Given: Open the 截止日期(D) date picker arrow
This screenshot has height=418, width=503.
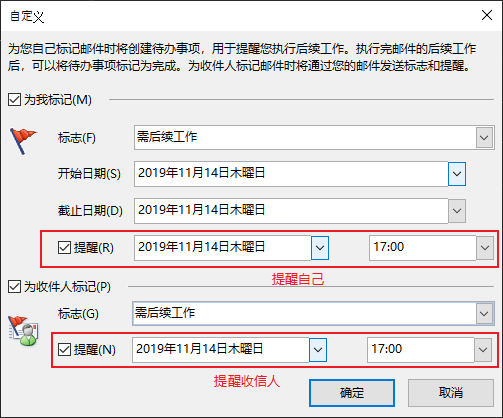Looking at the screenshot, I should pyautogui.click(x=457, y=211).
